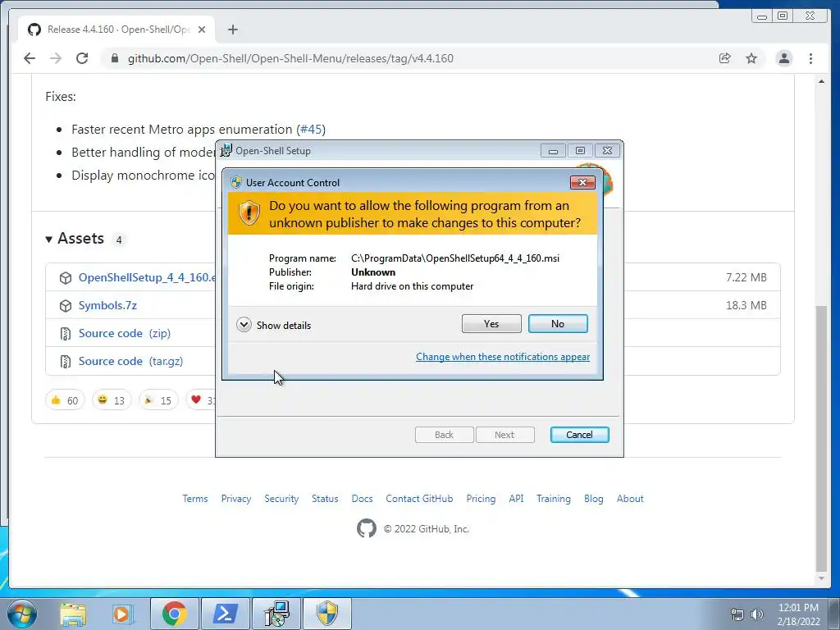Click file icon beside Source code (tar.gz)

(66, 362)
